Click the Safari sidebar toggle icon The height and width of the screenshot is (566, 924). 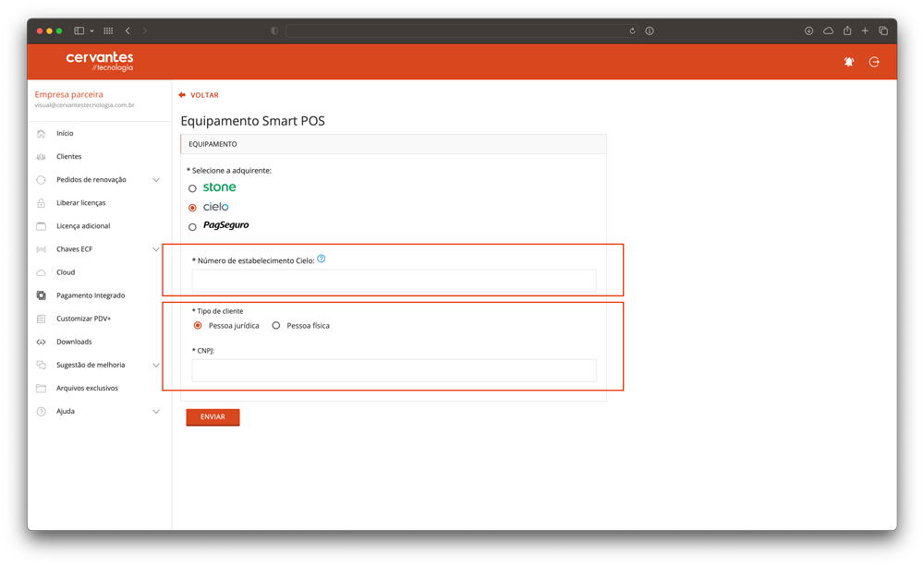(x=79, y=30)
